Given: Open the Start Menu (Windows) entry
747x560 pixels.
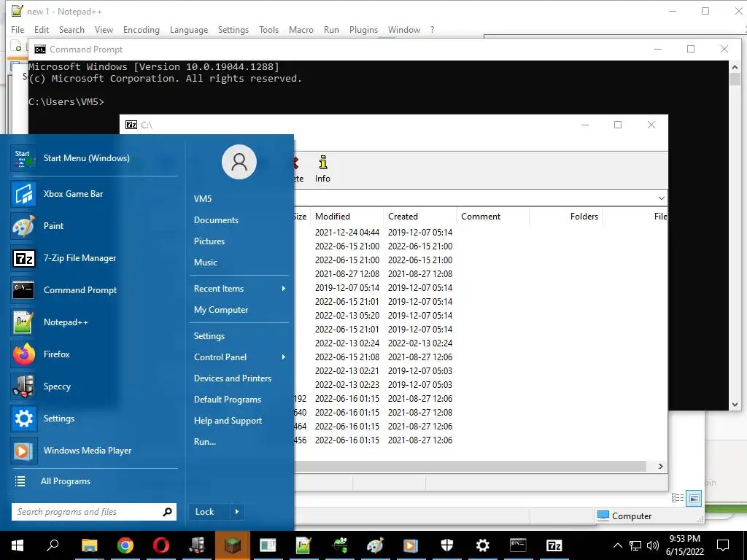Looking at the screenshot, I should [94, 158].
